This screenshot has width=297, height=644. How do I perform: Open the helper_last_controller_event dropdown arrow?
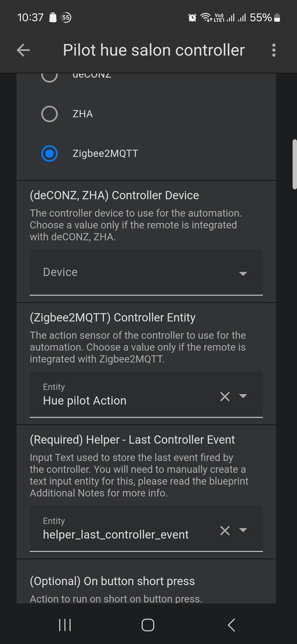(x=243, y=530)
